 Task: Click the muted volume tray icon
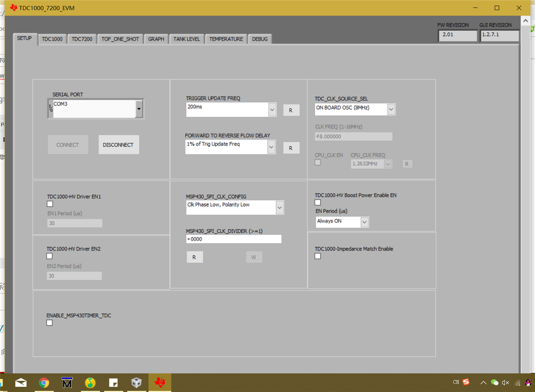coord(505,383)
